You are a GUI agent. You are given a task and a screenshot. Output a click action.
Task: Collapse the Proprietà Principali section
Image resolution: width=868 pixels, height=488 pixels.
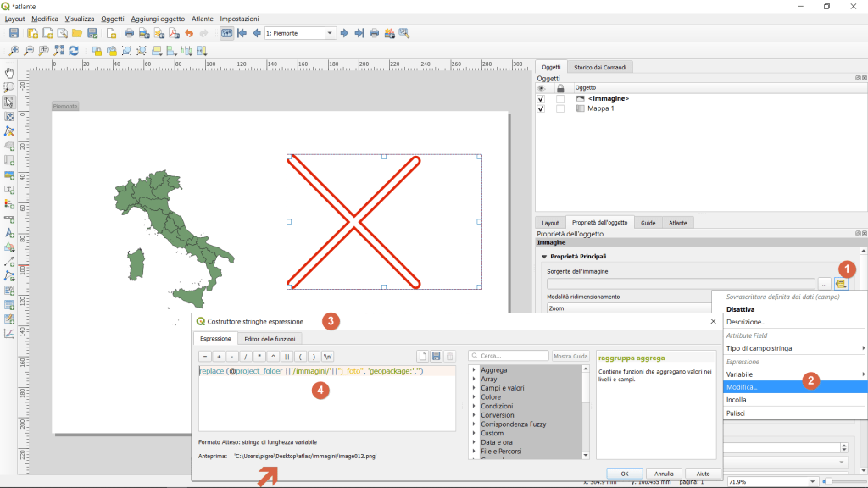click(x=543, y=256)
